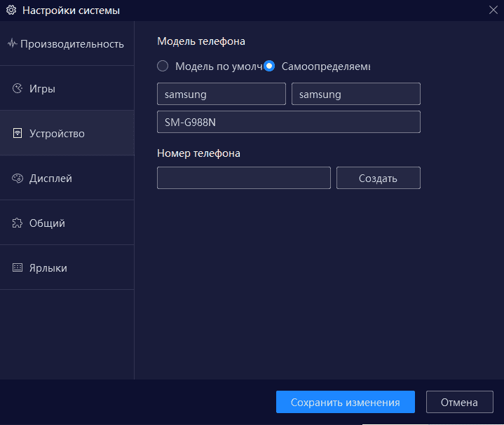
Task: Go to the Ярлыки tab label
Action: (48, 267)
